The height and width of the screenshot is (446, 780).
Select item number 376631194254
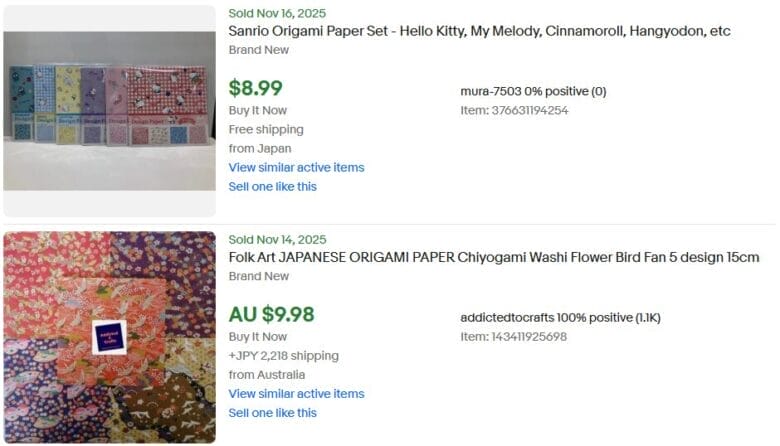pyautogui.click(x=514, y=110)
